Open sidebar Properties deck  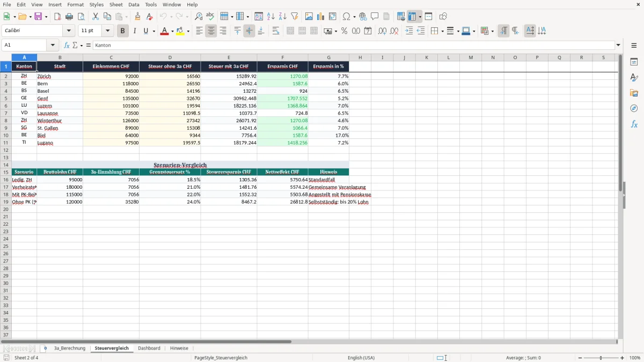(634, 62)
